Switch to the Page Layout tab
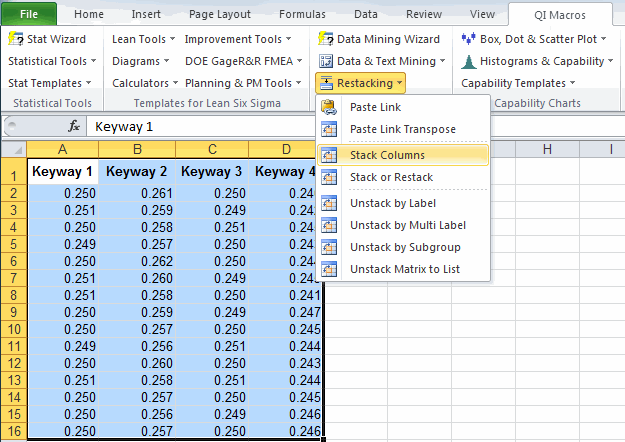Viewport: 625px width, 442px height. click(221, 14)
